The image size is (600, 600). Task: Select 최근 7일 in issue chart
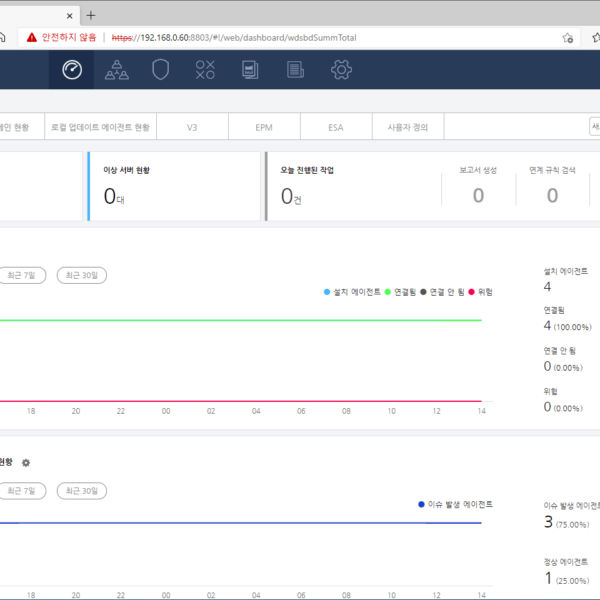pos(22,491)
